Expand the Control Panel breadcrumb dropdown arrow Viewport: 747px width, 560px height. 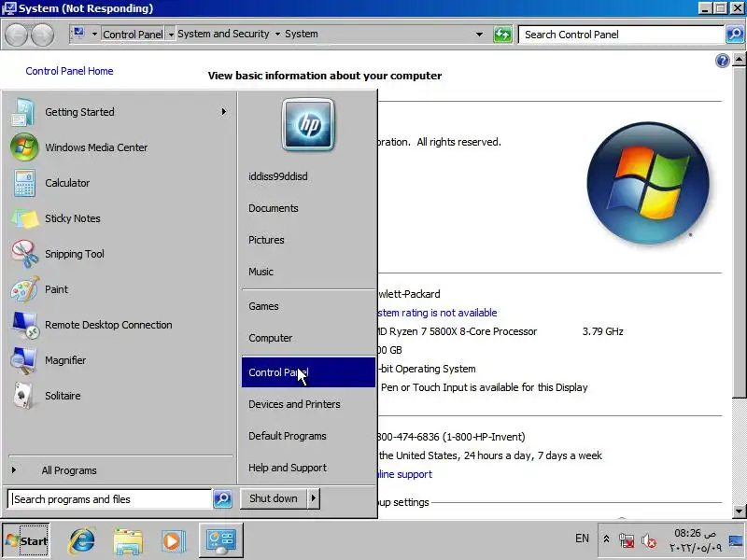(x=171, y=35)
